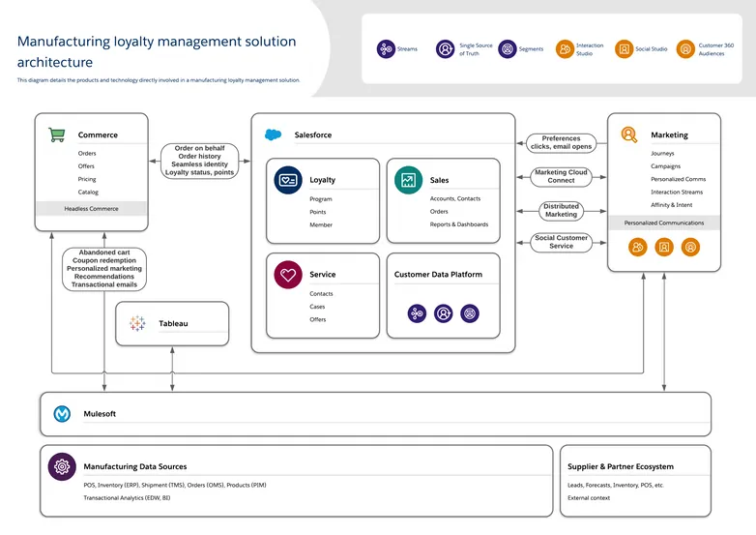Select the Service heart icon

tap(287, 275)
